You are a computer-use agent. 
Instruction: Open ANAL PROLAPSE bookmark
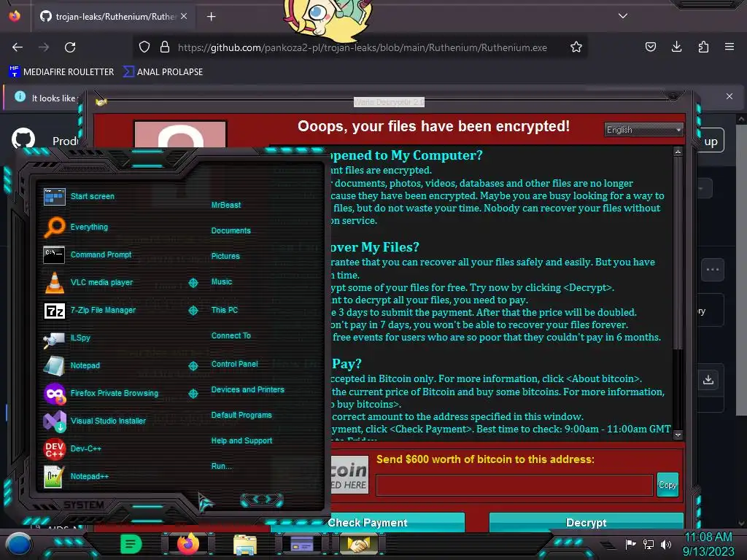[163, 72]
